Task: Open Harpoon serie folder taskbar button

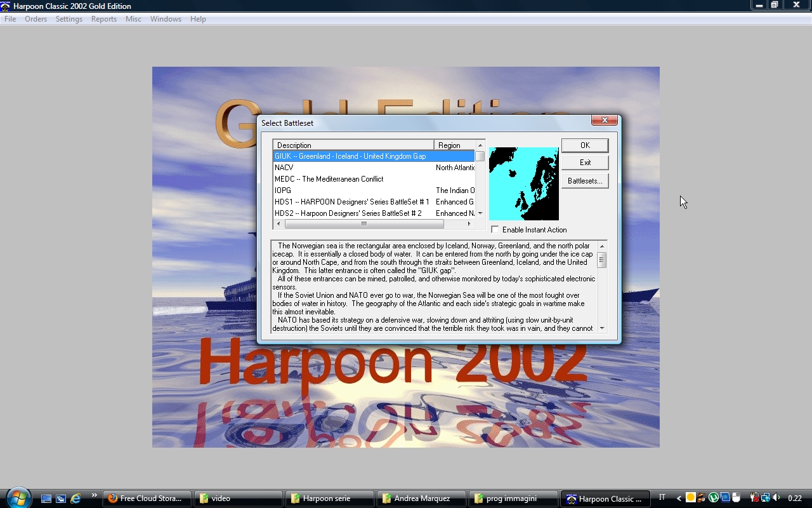Action: coord(330,498)
